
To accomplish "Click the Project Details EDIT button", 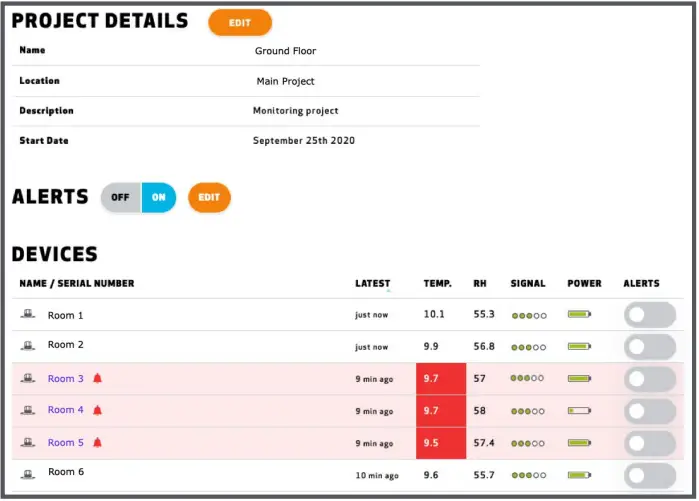I will (240, 23).
